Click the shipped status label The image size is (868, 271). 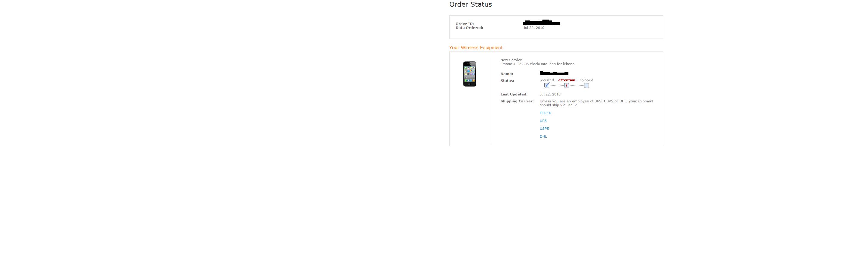point(586,80)
